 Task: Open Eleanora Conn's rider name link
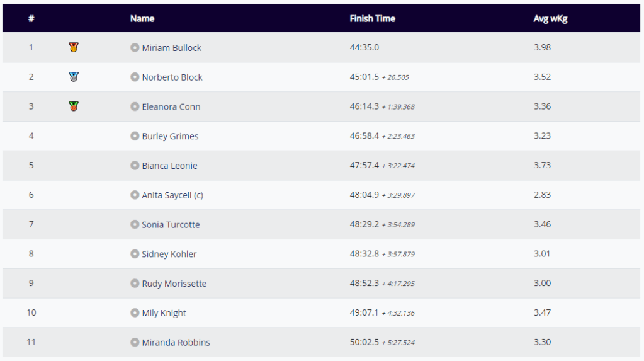171,107
